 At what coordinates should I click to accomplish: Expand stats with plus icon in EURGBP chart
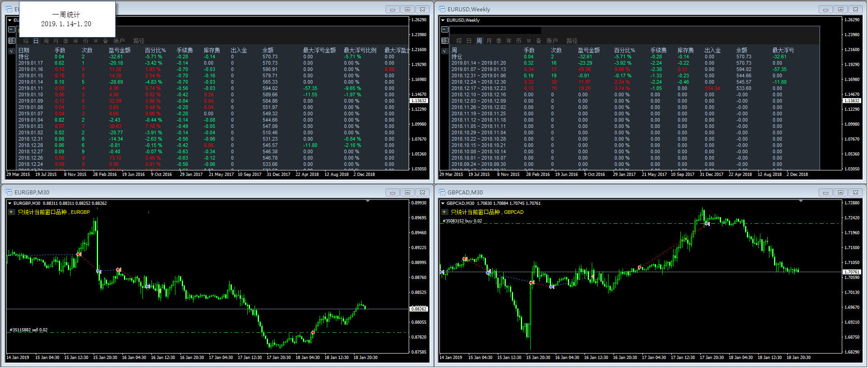pos(11,212)
